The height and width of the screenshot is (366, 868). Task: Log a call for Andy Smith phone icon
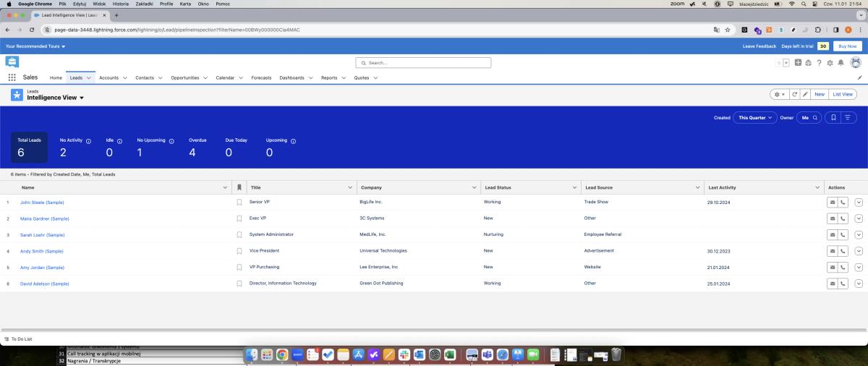coord(843,251)
